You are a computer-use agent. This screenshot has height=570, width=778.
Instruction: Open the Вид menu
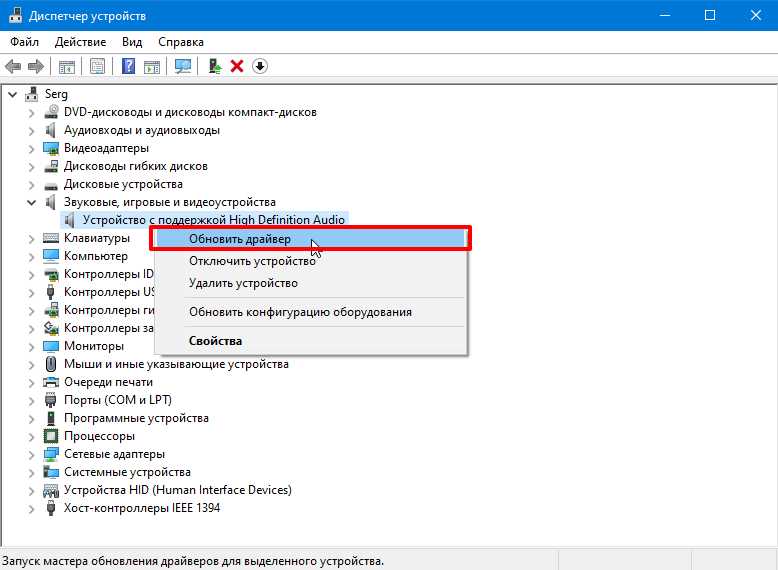pyautogui.click(x=132, y=42)
